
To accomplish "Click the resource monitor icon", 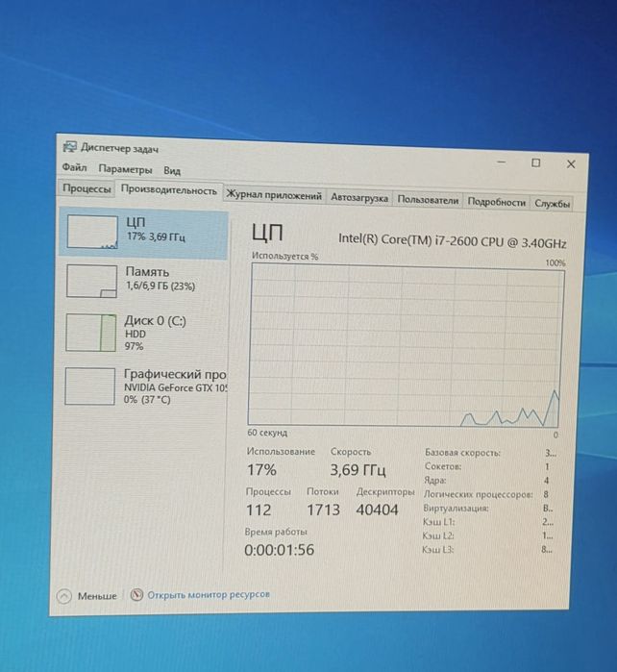I will click(136, 594).
